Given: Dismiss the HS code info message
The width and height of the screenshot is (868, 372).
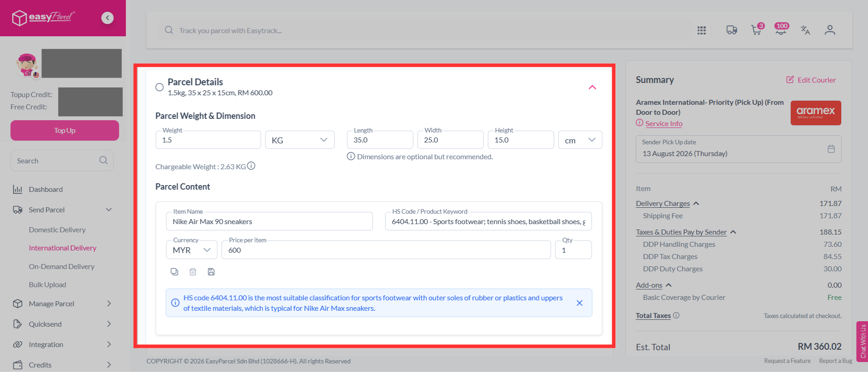Looking at the screenshot, I should (580, 303).
